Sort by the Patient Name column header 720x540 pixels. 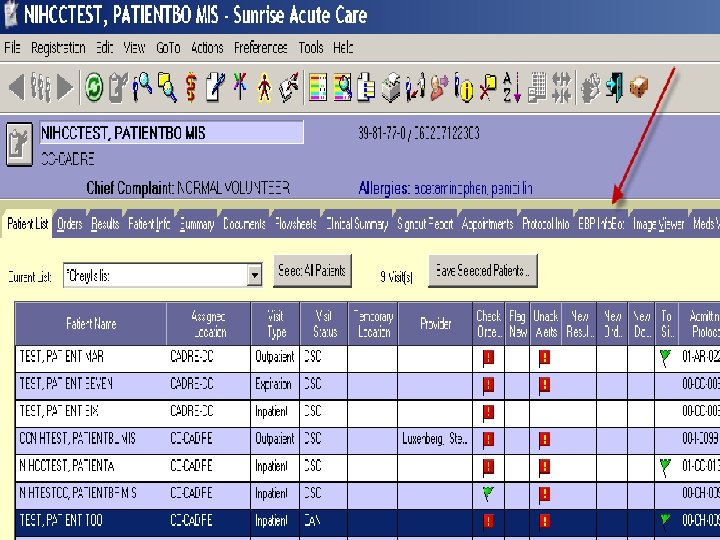coord(91,324)
